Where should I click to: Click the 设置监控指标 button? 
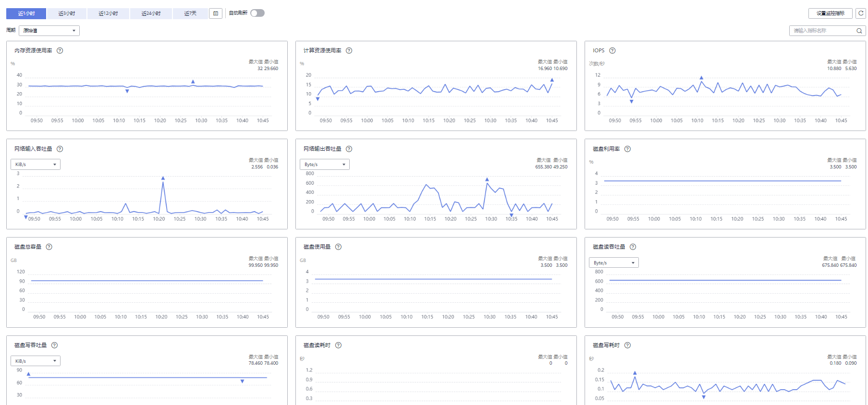coord(831,13)
